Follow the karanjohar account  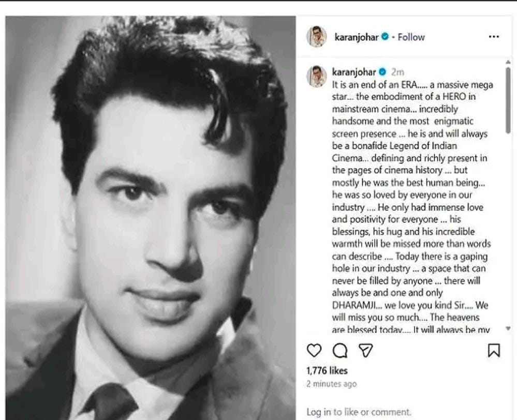(411, 37)
